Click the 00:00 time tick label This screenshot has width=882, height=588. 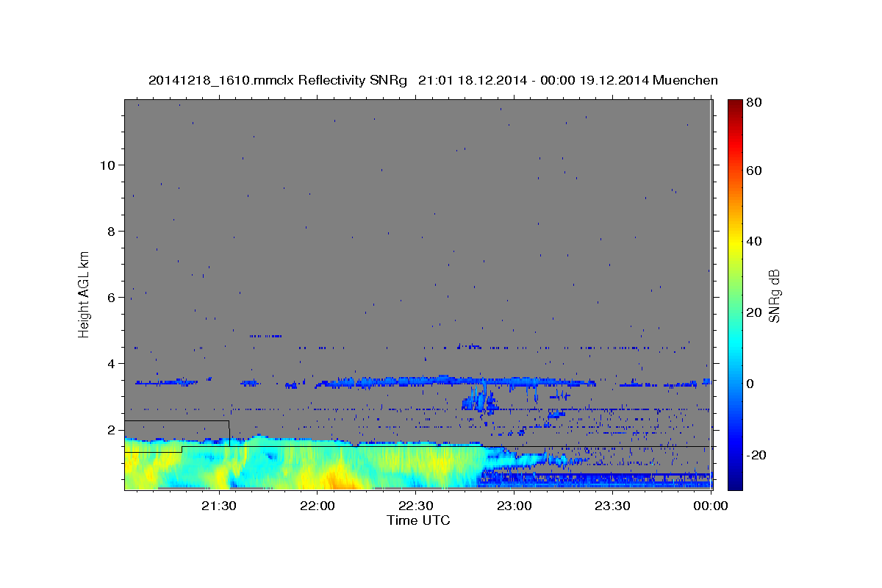(x=711, y=506)
